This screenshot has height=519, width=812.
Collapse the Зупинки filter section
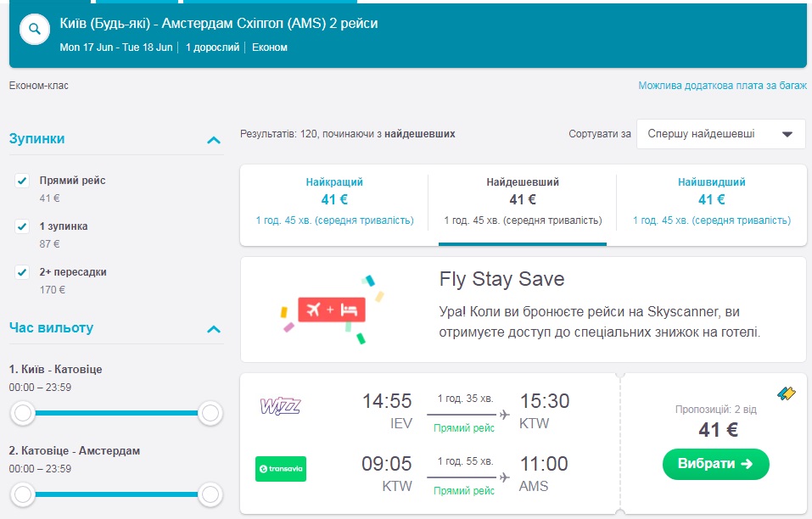pyautogui.click(x=214, y=139)
